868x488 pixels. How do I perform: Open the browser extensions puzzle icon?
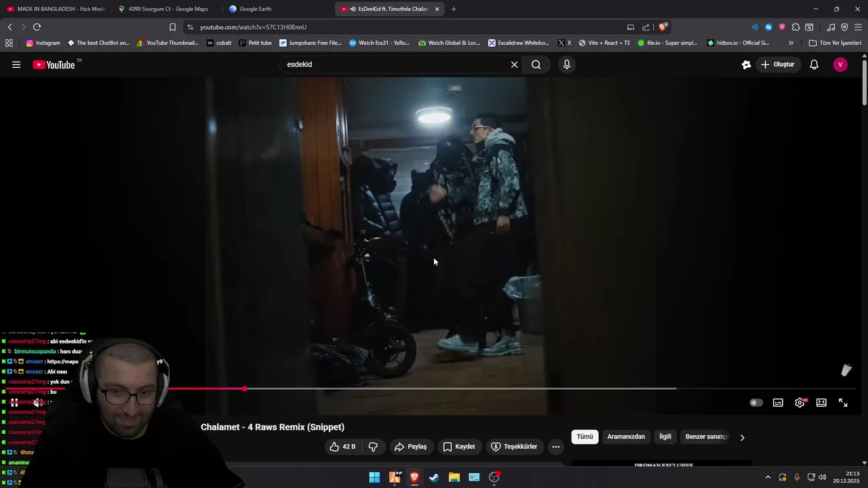tap(795, 27)
